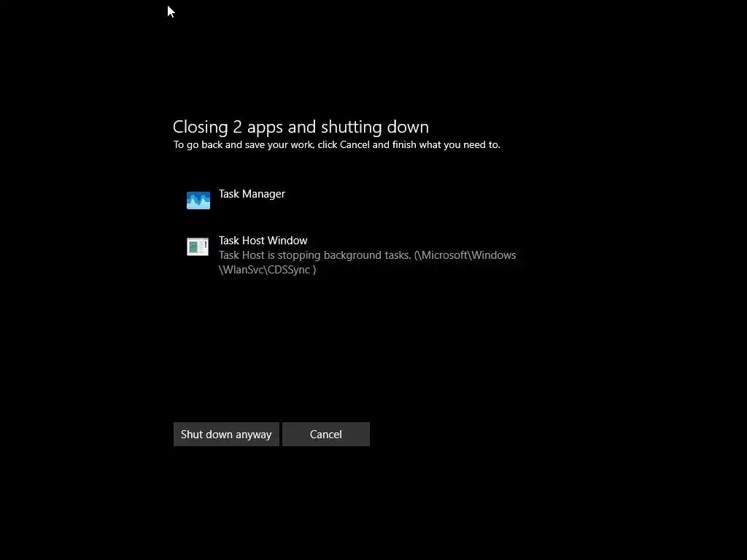Select the Task Host Window icon
This screenshot has width=747, height=560.
(198, 246)
